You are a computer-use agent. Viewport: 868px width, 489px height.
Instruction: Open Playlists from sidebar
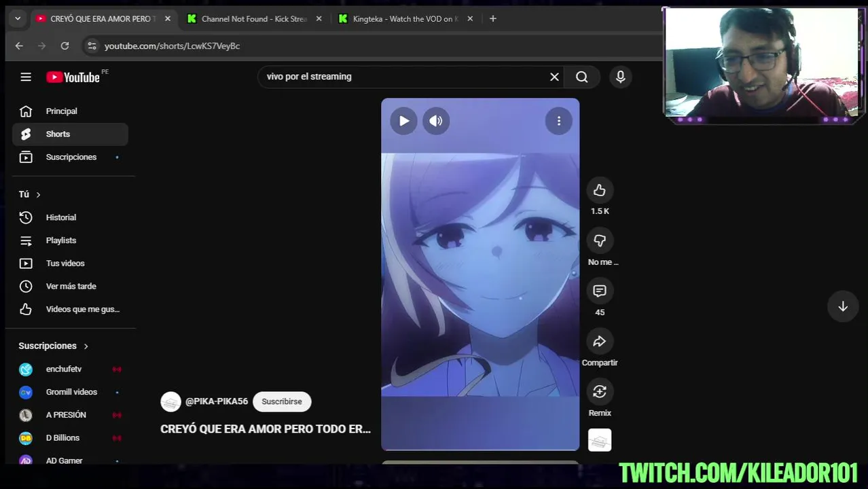(x=70, y=240)
